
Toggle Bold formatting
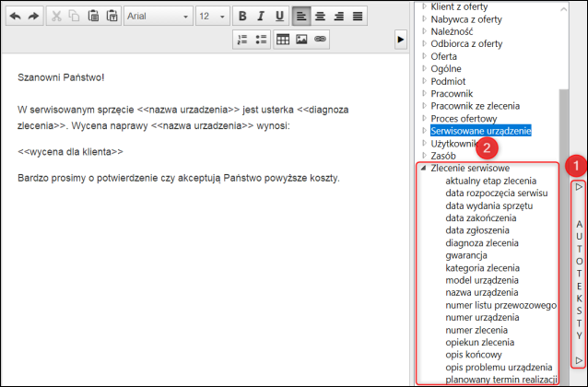pyautogui.click(x=242, y=17)
